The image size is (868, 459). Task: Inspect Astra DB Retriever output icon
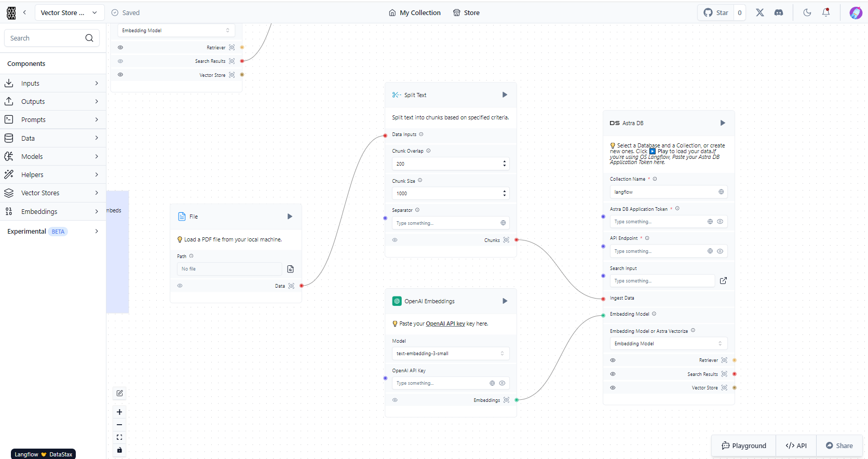[724, 360]
